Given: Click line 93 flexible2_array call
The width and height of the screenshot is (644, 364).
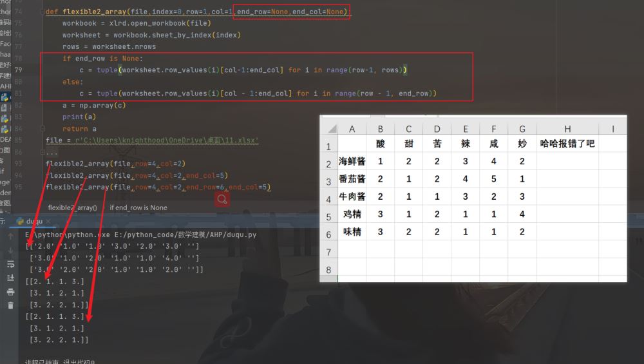Looking at the screenshot, I should point(115,164).
